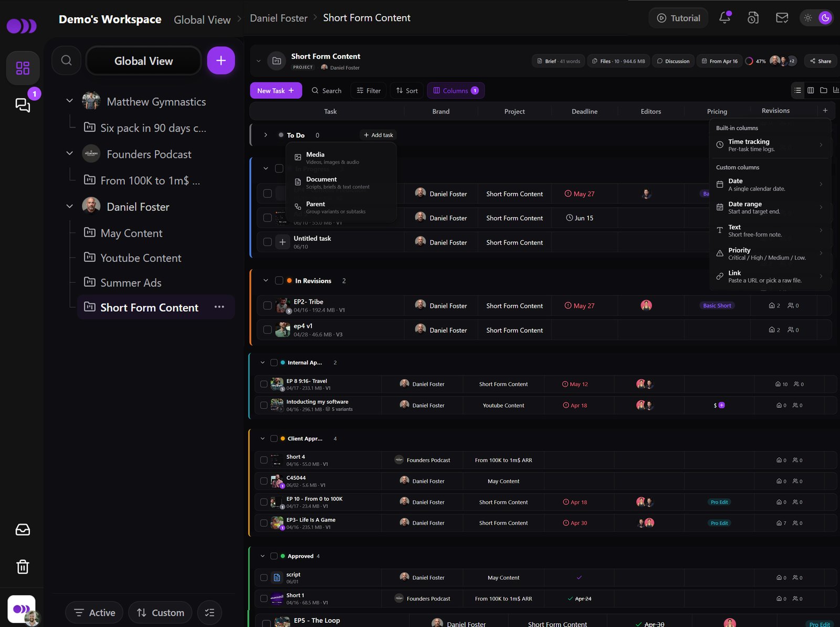The width and height of the screenshot is (840, 627).
Task: Open the notifications bell icon
Action: [x=725, y=18]
